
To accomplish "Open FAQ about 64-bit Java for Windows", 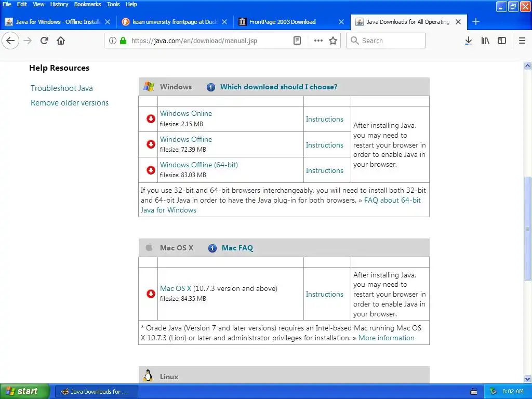I will [x=392, y=200].
